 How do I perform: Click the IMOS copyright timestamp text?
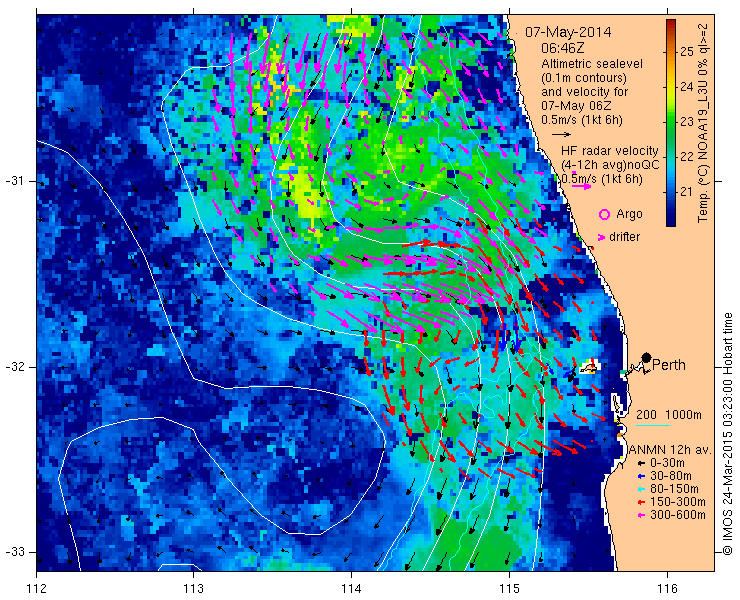pyautogui.click(x=727, y=434)
